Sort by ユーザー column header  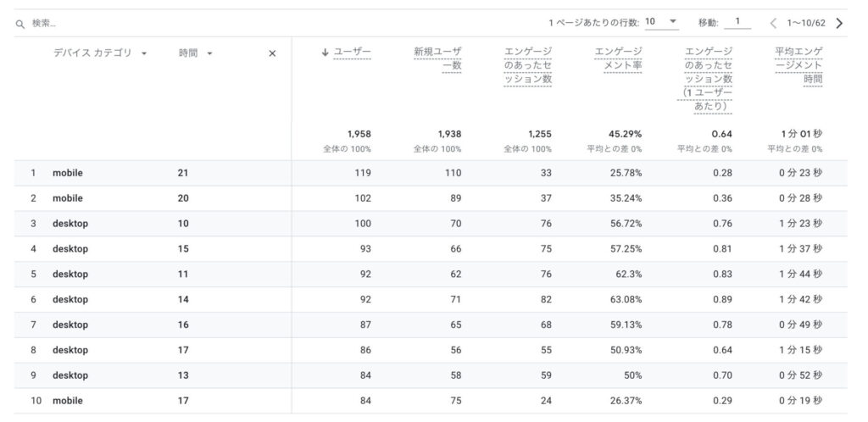[x=353, y=53]
